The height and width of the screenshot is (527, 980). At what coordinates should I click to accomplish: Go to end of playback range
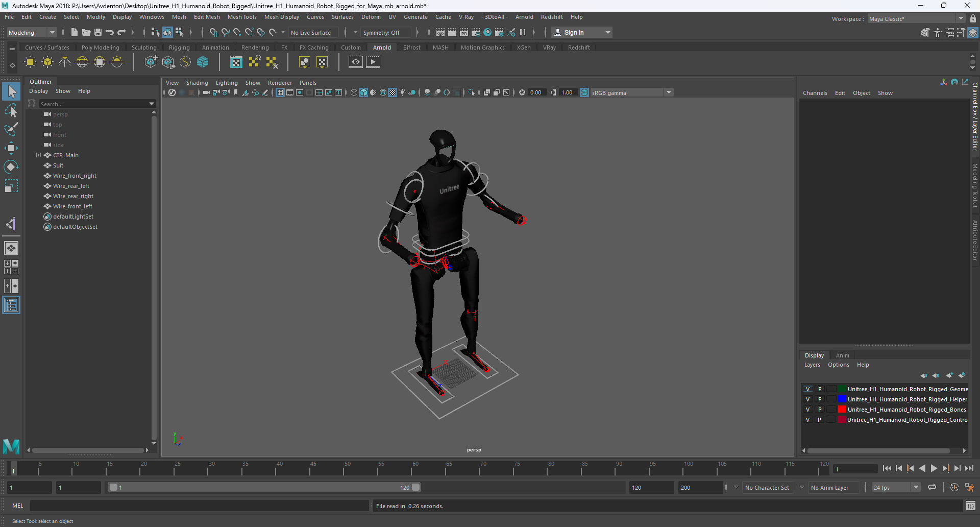(969, 468)
